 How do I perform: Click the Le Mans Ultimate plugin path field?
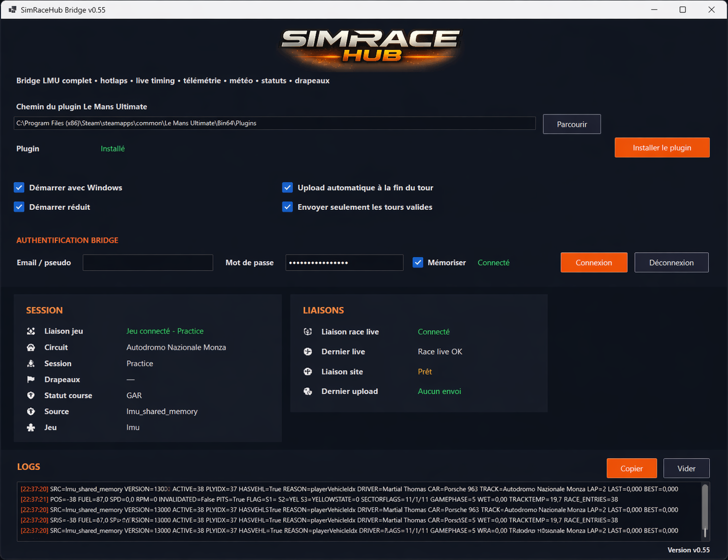tap(274, 123)
